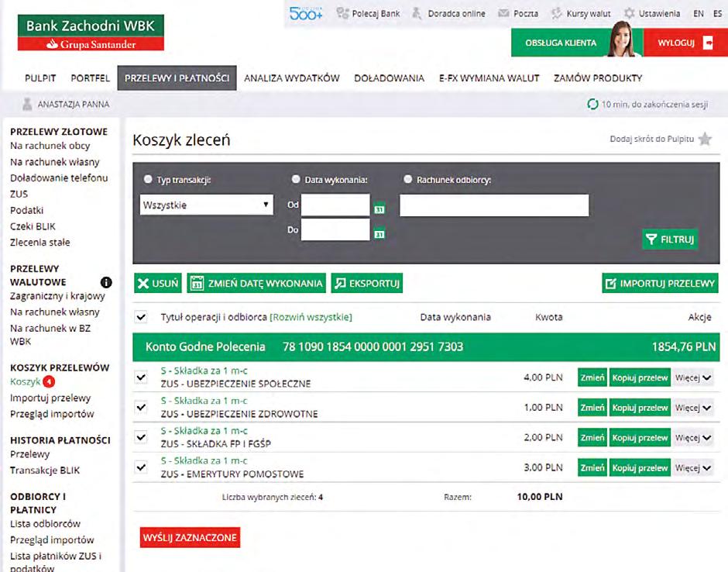Viewport: 728px width, 572px height.
Task: Open Czeki BLIK sidebar link
Action: pyautogui.click(x=33, y=226)
